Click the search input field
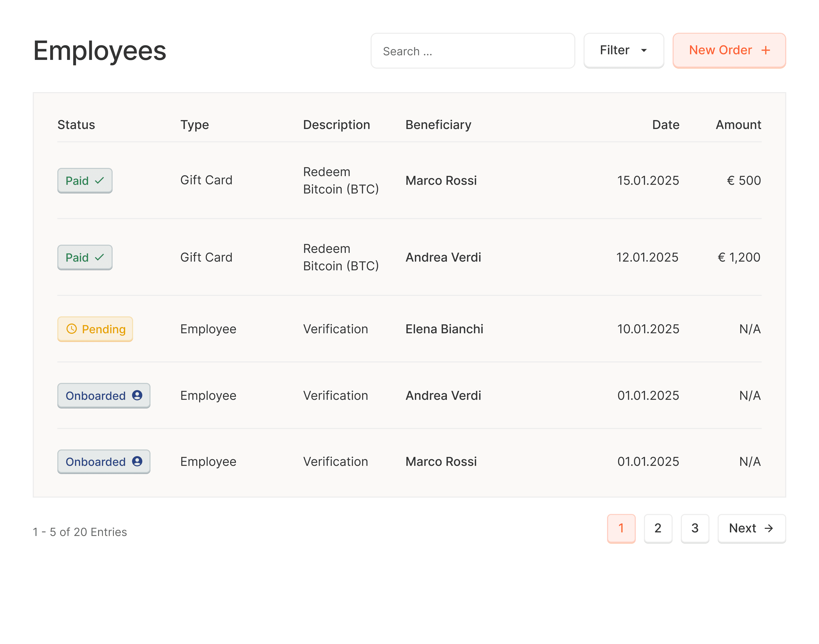This screenshot has width=819, height=644. tap(472, 50)
